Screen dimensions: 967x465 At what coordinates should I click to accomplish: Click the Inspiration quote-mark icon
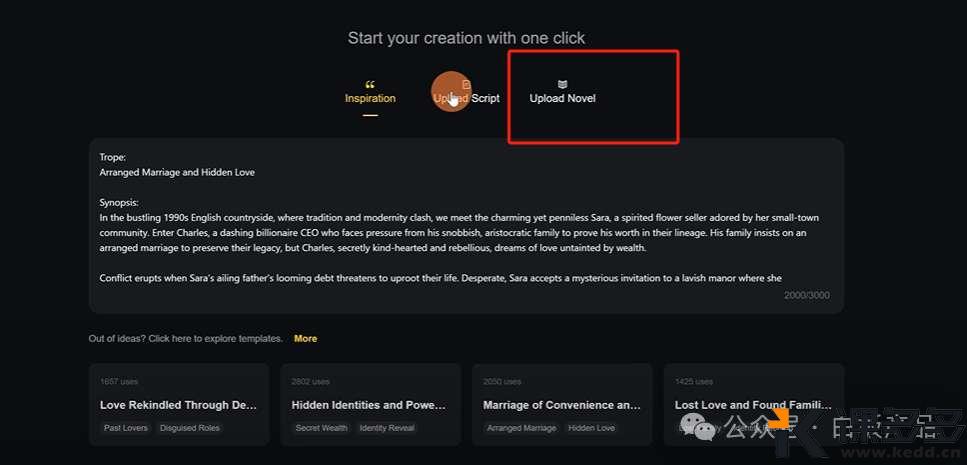pos(370,85)
